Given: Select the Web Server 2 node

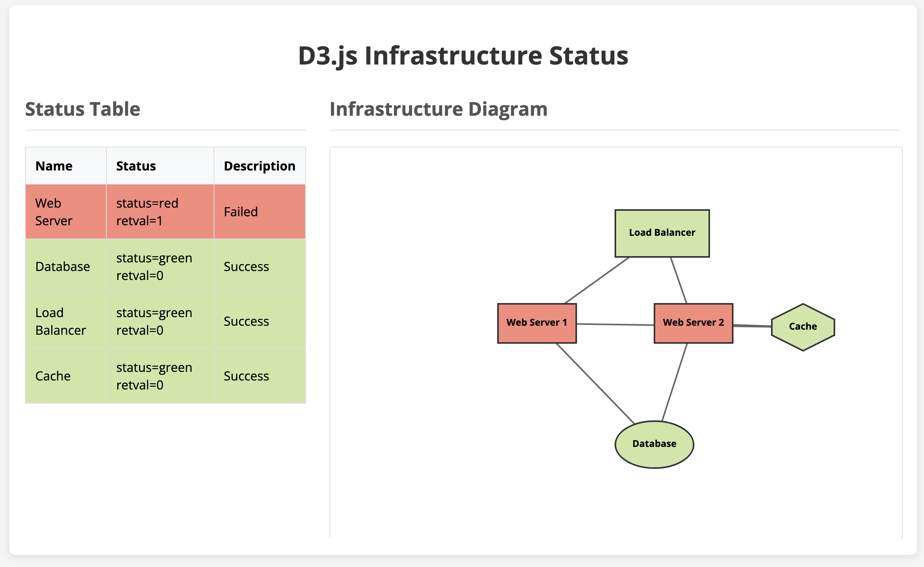Looking at the screenshot, I should (693, 323).
